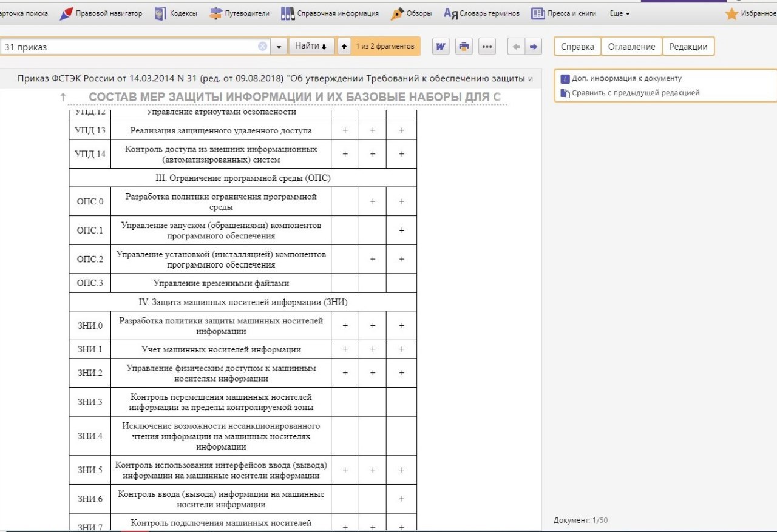Open Словарь терминов
Screen dimensions: 777x532
click(482, 13)
